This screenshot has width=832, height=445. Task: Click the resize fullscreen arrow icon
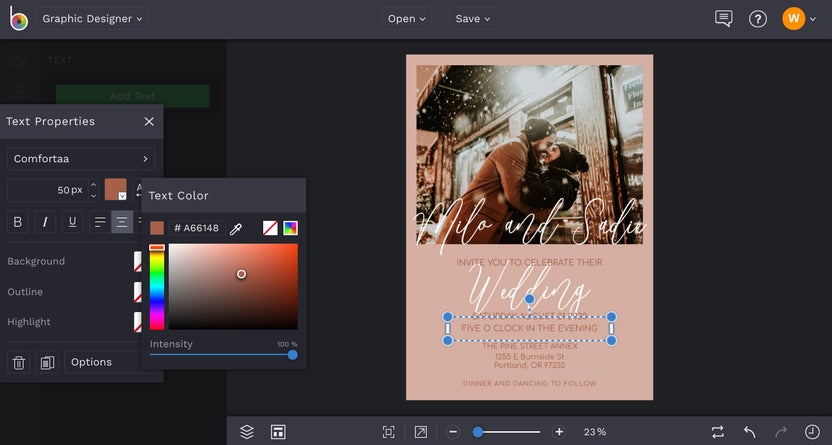click(x=421, y=432)
